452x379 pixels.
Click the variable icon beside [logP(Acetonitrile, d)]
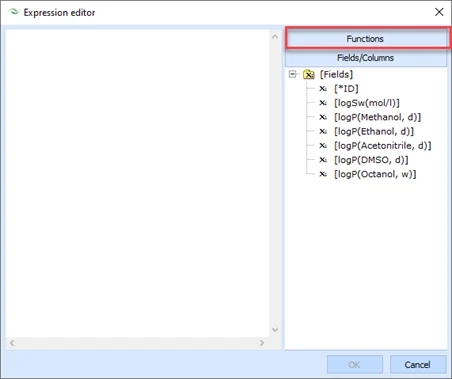click(323, 146)
